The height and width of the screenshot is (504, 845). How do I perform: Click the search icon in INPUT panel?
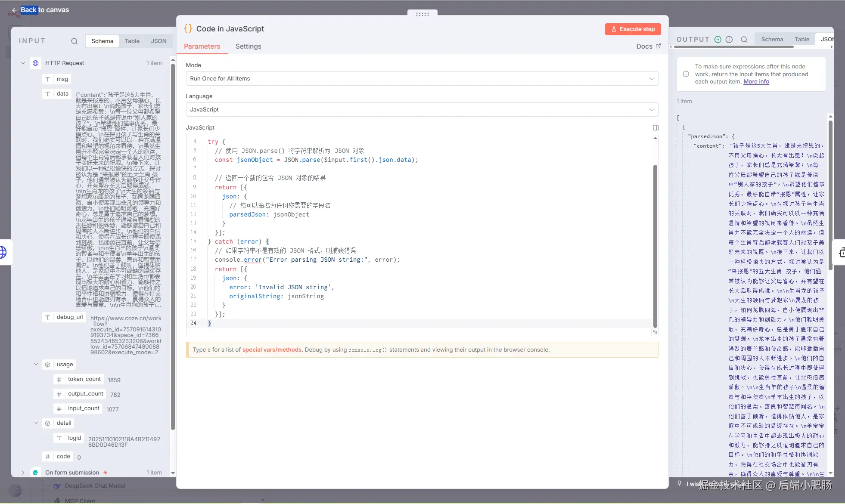[74, 41]
